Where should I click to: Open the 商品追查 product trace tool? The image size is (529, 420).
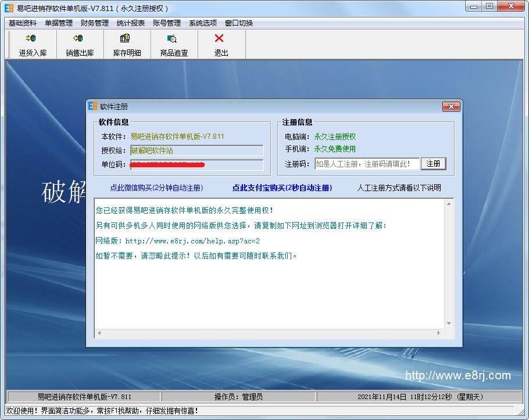click(x=174, y=45)
